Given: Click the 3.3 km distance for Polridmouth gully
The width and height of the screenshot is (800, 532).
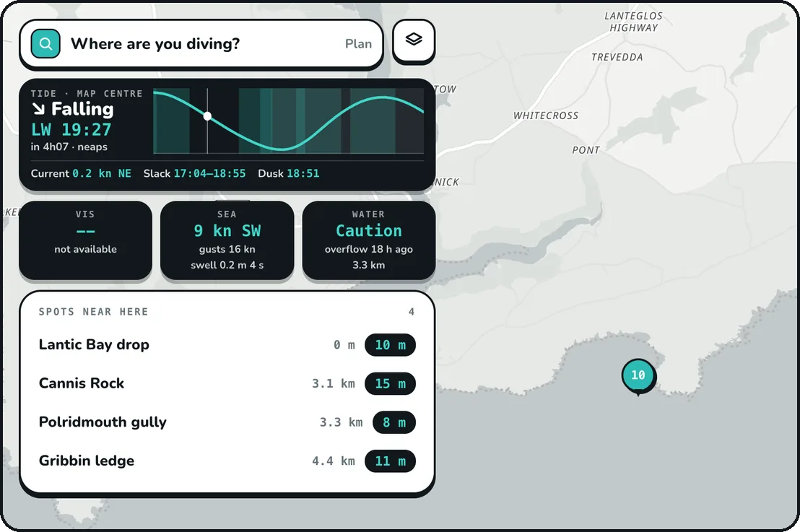Looking at the screenshot, I should coord(341,422).
